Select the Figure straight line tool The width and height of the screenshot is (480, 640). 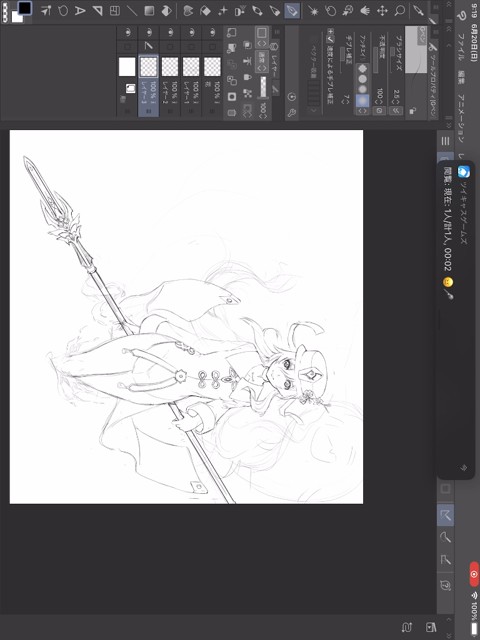coord(132,11)
